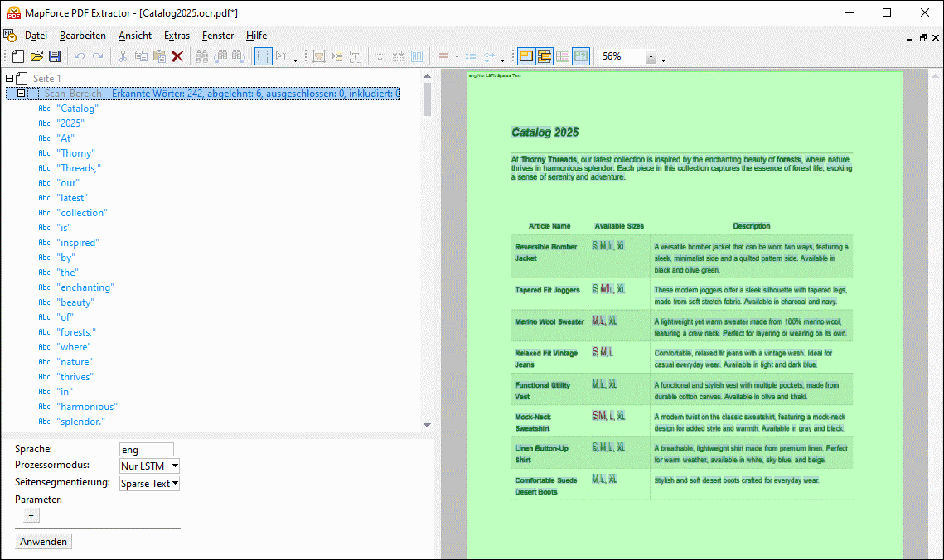Open the Bearbeiten menu
This screenshot has width=944, height=560.
pos(82,36)
